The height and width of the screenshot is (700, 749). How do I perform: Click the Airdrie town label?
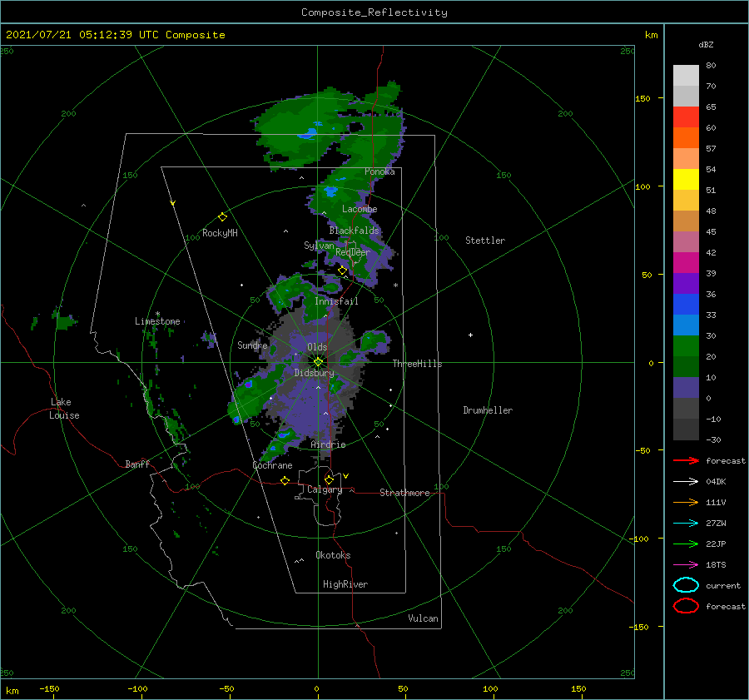pyautogui.click(x=328, y=444)
